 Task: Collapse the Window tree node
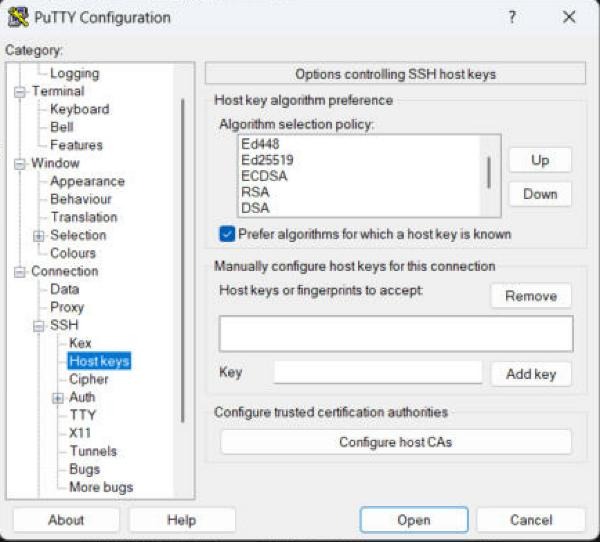point(20,164)
